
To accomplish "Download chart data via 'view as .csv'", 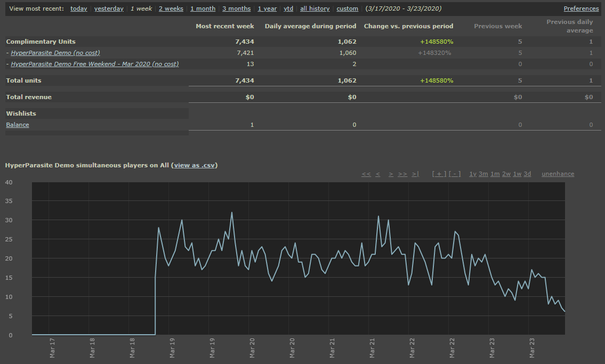I will tap(194, 165).
